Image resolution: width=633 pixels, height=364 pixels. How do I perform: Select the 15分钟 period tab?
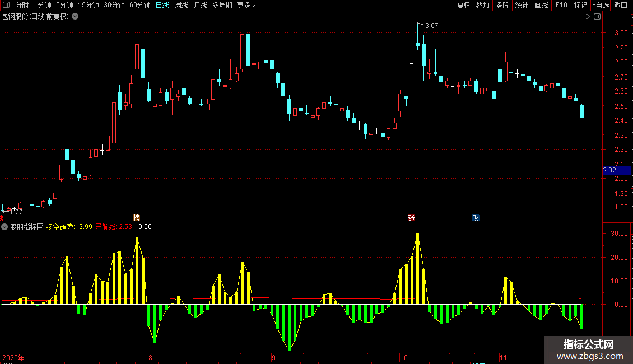coord(89,5)
